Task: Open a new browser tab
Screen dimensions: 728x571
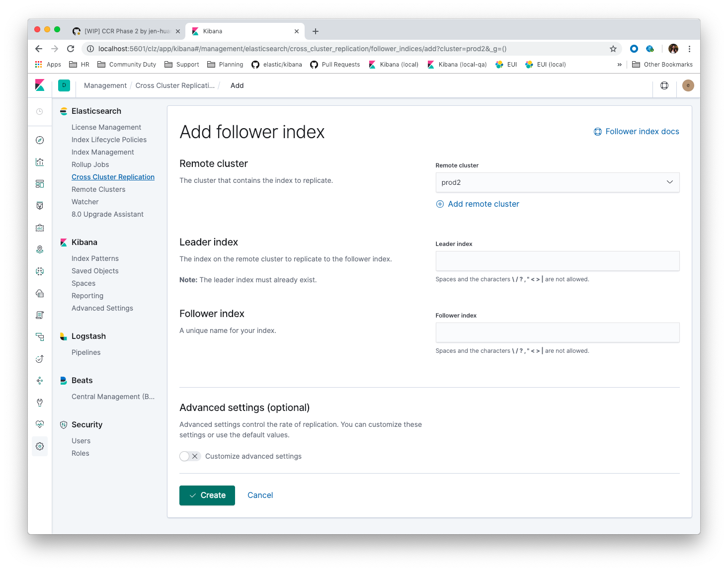Action: (316, 31)
